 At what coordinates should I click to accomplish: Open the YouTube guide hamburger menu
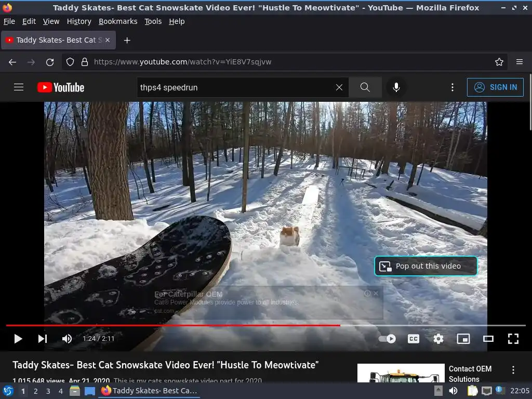click(19, 87)
